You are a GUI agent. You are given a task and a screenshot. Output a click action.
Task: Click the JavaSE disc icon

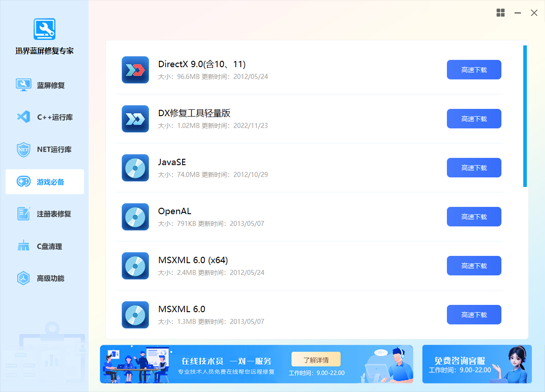135,168
